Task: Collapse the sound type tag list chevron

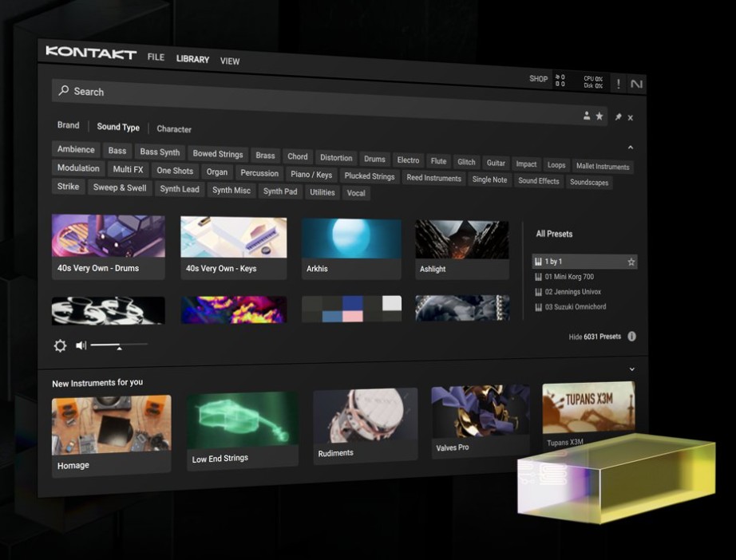Action: tap(631, 148)
